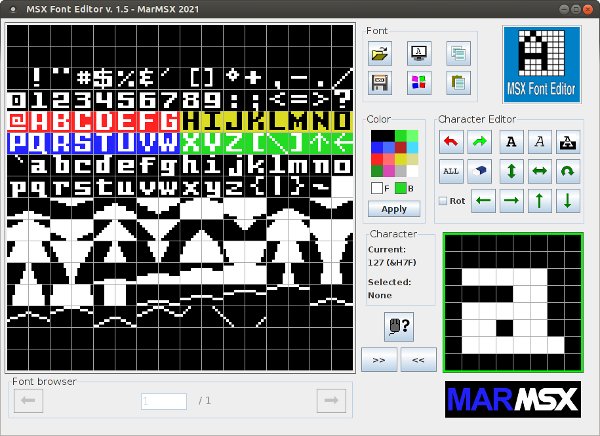600x436 pixels.
Task: Click the paste clipboard icon
Action: pos(458,83)
